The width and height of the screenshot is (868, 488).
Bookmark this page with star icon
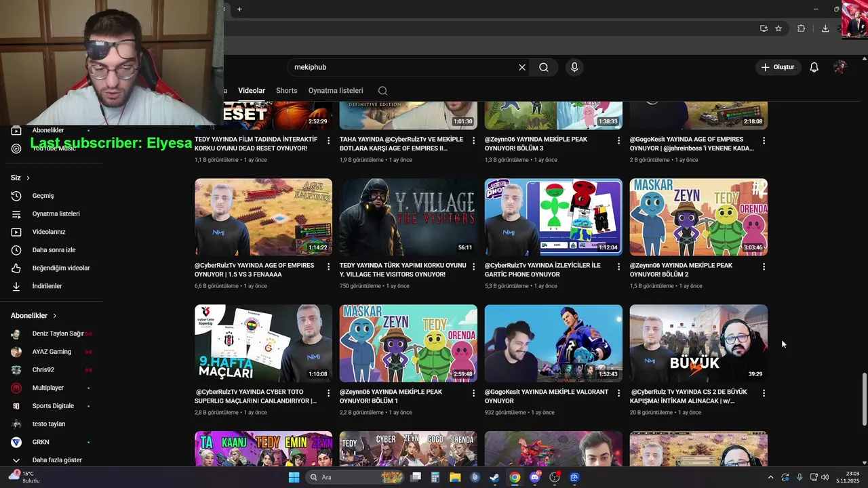coord(778,28)
